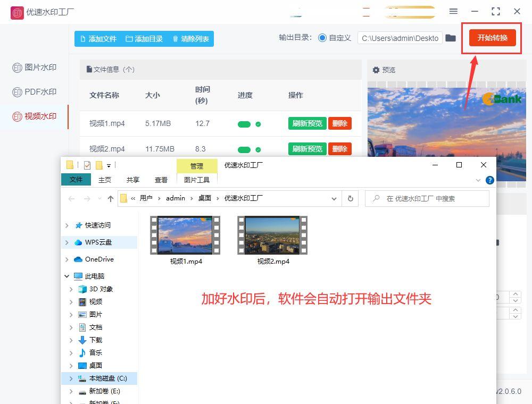Click 清除列表 to clear the list
Viewport: 532px width, 404px height.
tap(190, 39)
